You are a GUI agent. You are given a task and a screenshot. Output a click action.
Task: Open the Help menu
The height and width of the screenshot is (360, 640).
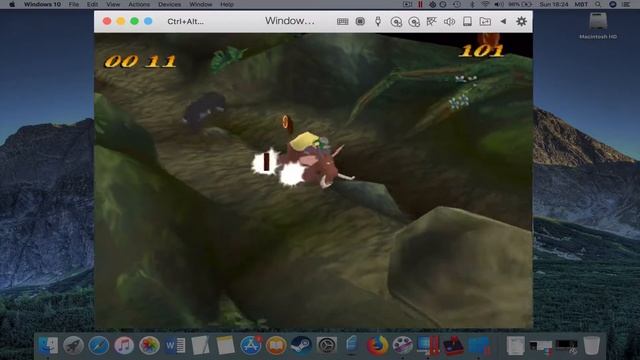pyautogui.click(x=227, y=4)
